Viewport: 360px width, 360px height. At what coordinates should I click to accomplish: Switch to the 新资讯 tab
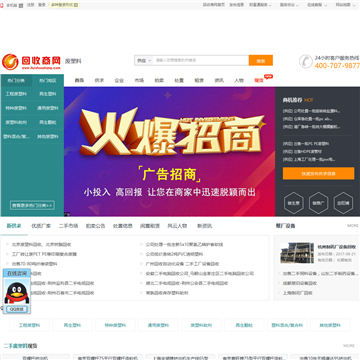coord(204,226)
